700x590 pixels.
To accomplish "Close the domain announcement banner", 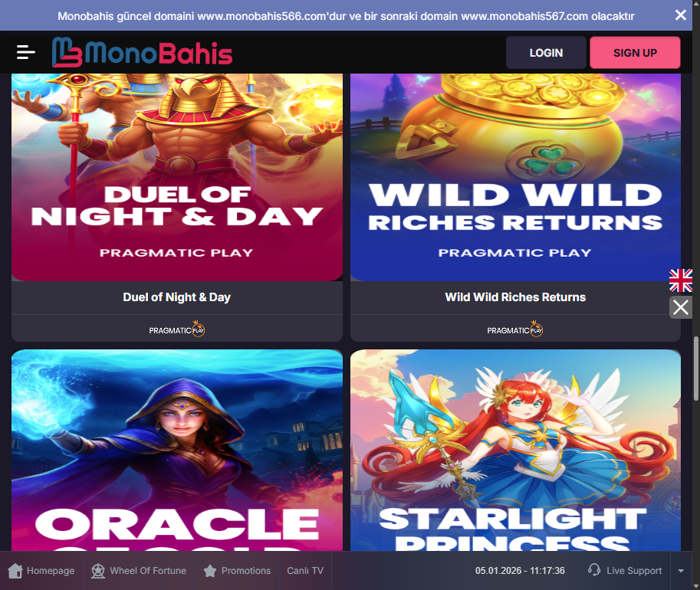I will [680, 15].
